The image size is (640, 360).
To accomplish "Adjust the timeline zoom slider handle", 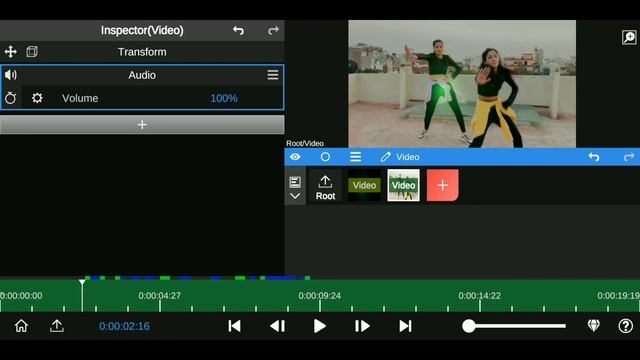I will (469, 326).
